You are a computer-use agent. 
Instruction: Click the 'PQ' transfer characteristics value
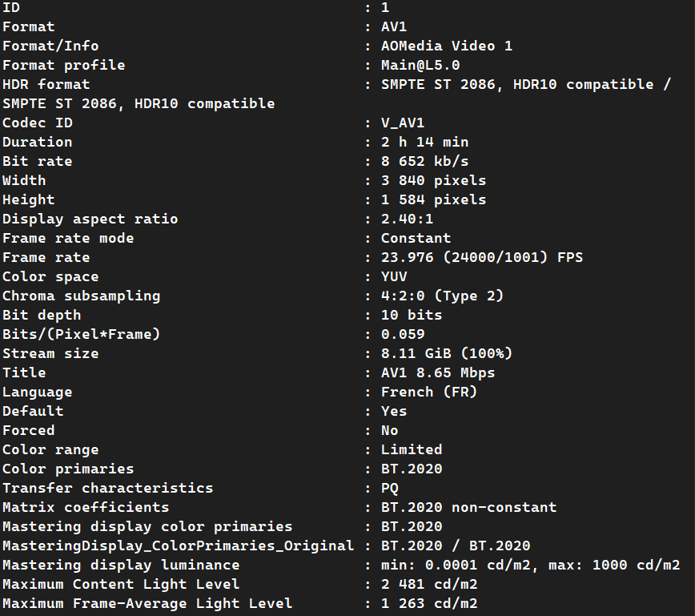click(x=390, y=488)
